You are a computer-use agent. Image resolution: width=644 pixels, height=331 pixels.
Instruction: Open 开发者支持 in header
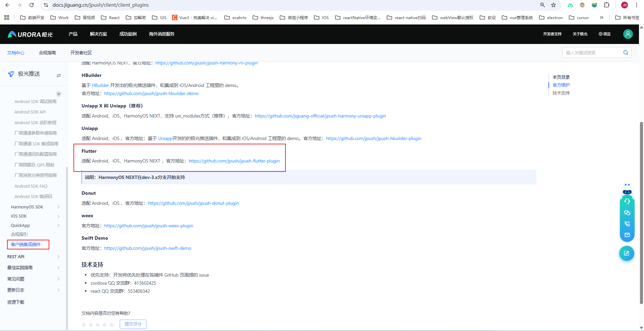coord(552,34)
